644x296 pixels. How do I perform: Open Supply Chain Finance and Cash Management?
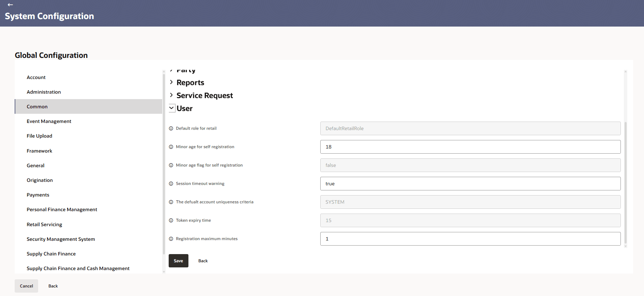click(x=89, y=268)
